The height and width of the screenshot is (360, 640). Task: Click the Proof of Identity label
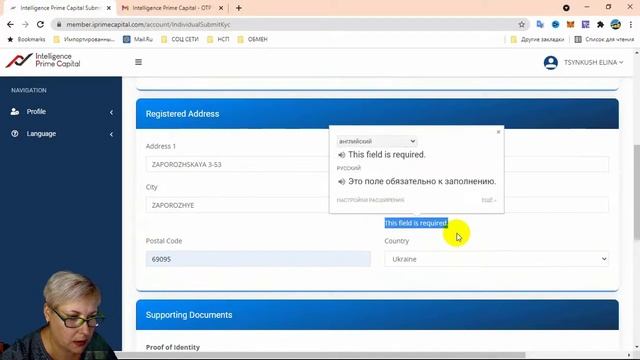[x=173, y=347]
